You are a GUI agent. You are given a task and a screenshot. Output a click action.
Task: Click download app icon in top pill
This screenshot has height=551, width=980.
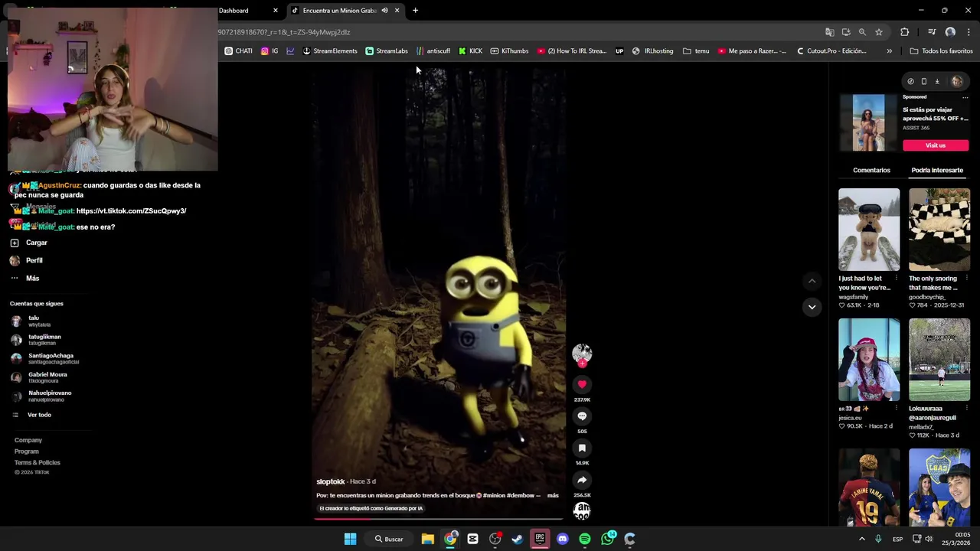(x=937, y=81)
